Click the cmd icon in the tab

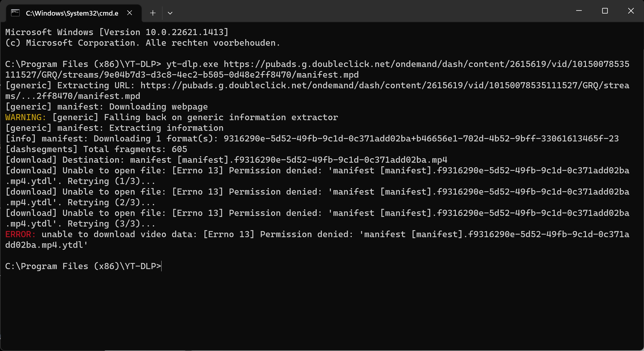[x=15, y=13]
